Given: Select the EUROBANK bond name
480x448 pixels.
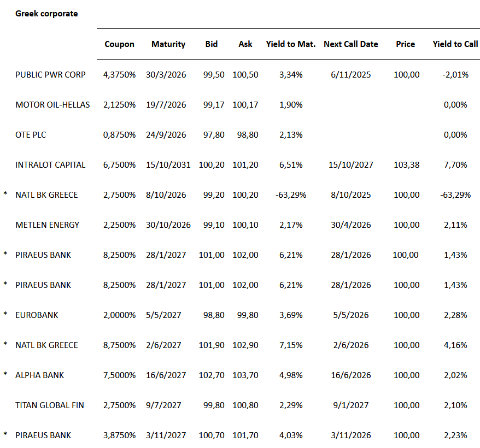Looking at the screenshot, I should click(x=37, y=315).
